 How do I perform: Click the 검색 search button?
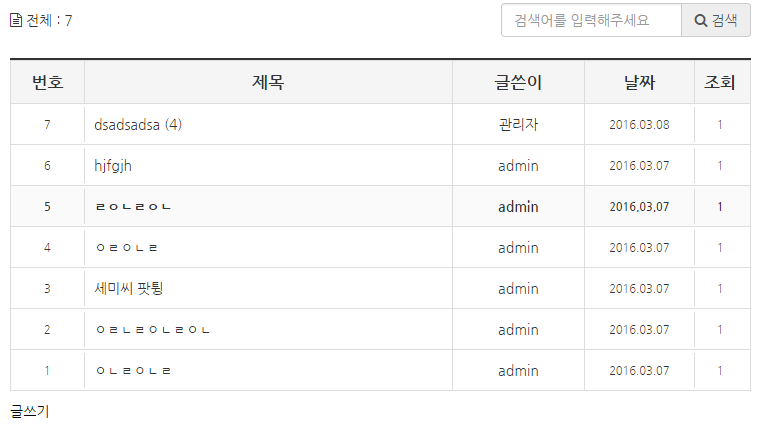pos(716,20)
